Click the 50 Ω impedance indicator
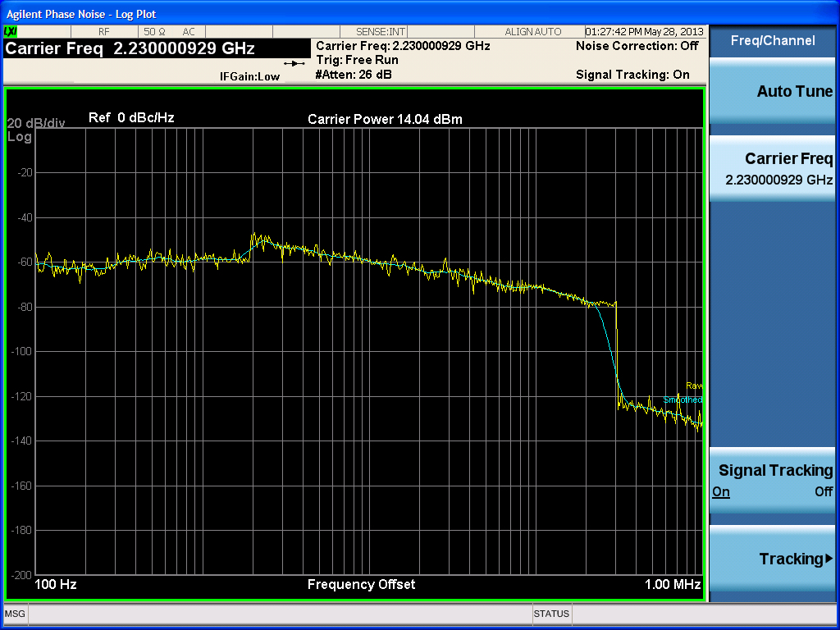 pos(154,32)
